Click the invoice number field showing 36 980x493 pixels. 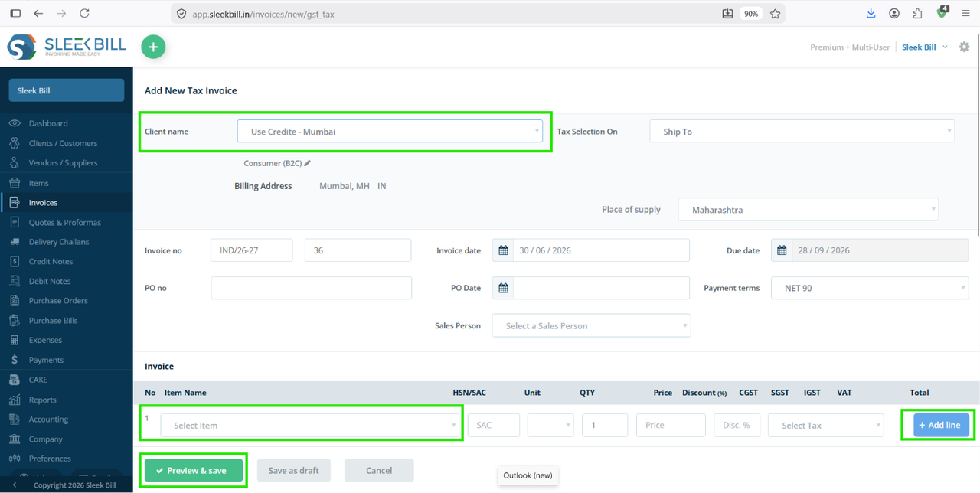click(358, 250)
